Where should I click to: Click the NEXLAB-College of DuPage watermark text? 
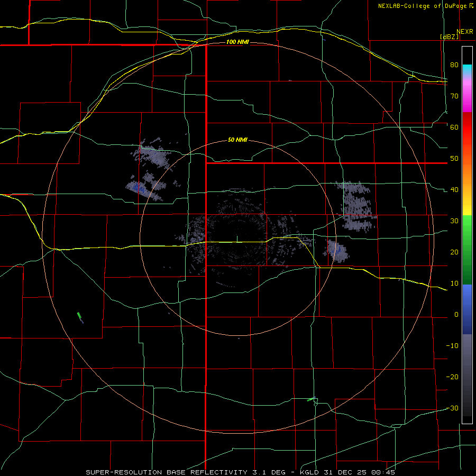point(423,6)
